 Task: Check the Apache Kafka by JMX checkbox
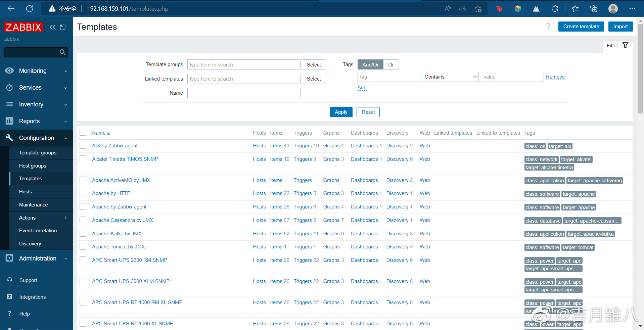(83, 233)
